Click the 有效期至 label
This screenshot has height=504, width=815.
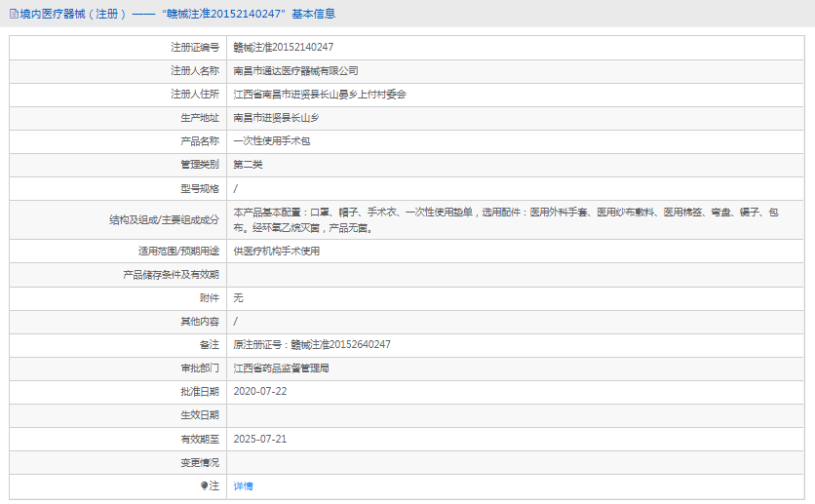200,440
